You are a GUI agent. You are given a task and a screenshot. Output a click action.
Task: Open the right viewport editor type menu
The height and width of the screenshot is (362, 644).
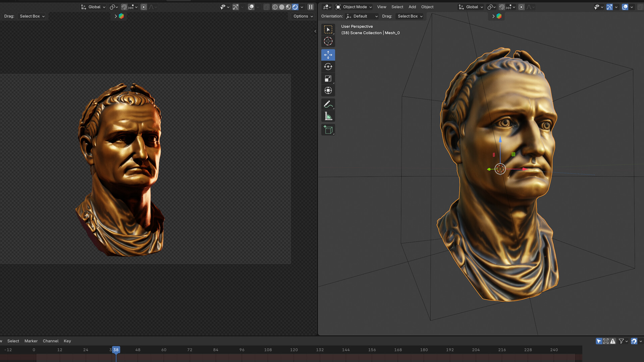(327, 7)
